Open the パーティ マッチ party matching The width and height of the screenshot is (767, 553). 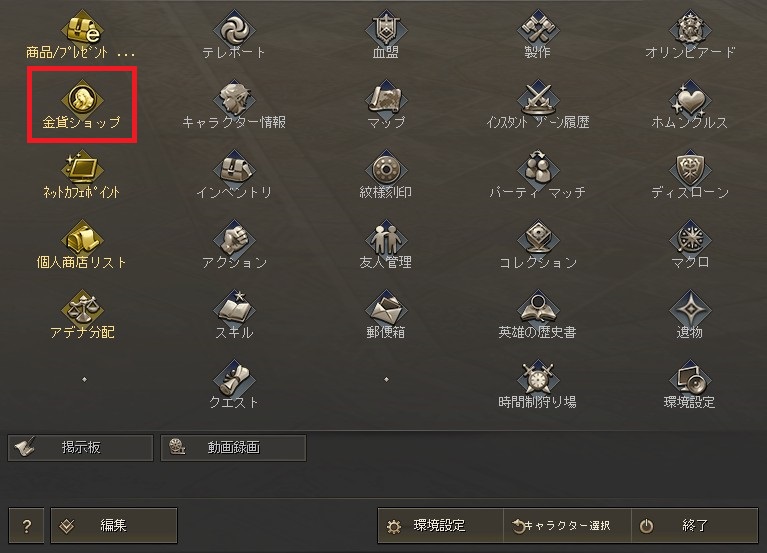pos(538,175)
